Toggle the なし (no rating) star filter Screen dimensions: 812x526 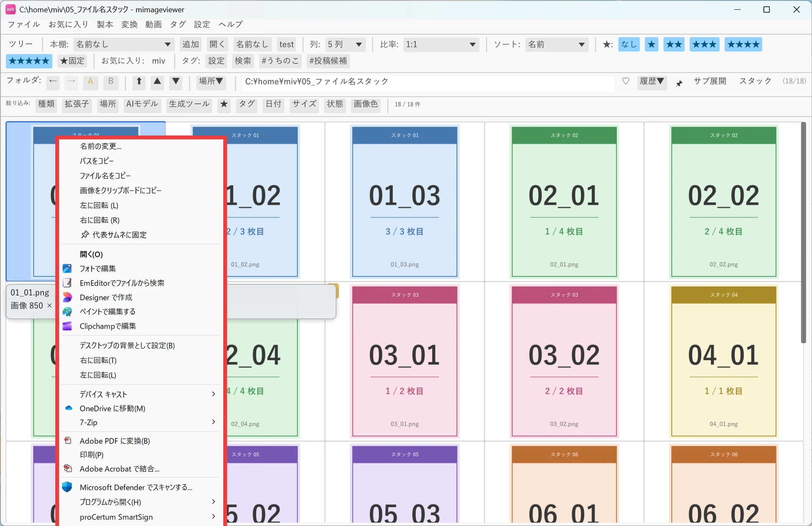point(629,44)
